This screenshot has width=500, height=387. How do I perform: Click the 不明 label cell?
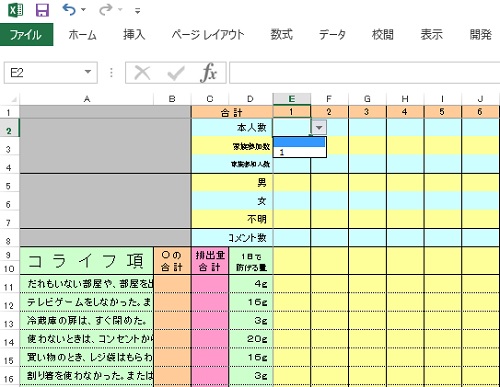(232, 219)
